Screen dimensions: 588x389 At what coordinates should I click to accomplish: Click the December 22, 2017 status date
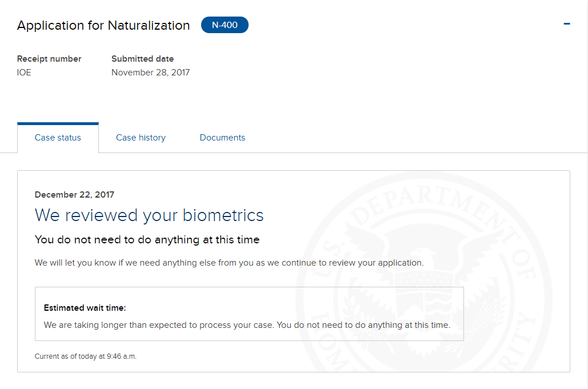coord(74,194)
